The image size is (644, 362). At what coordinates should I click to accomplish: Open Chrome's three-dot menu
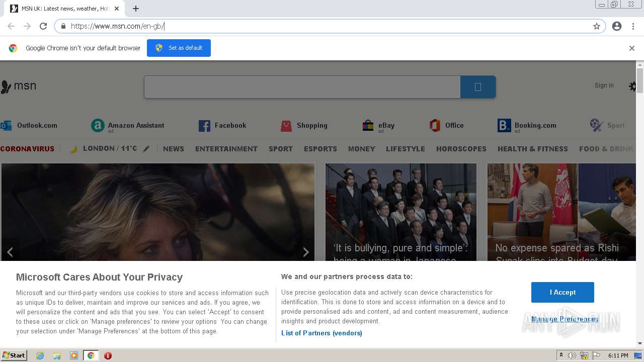coord(633,26)
